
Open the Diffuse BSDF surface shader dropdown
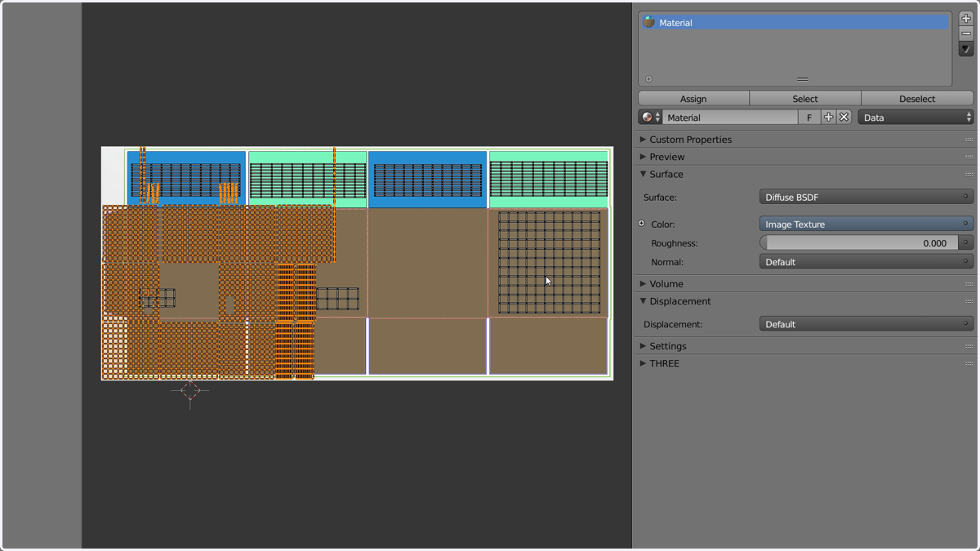[866, 197]
